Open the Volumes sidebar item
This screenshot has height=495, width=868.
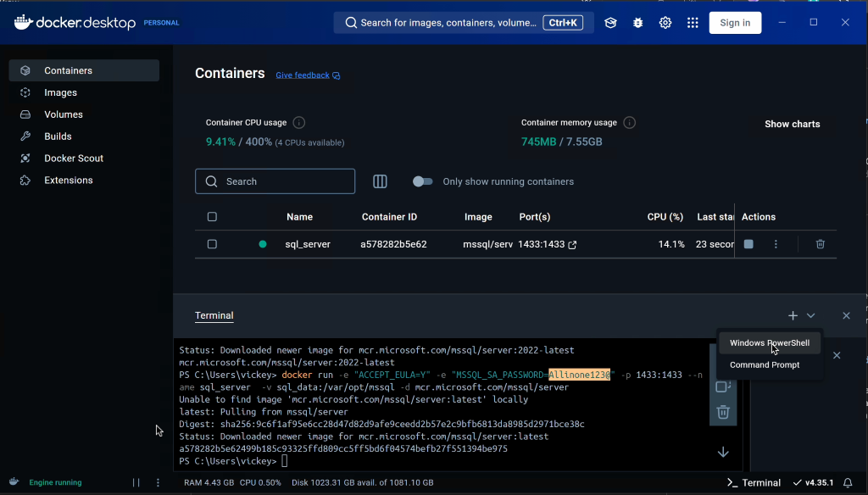(x=84, y=114)
